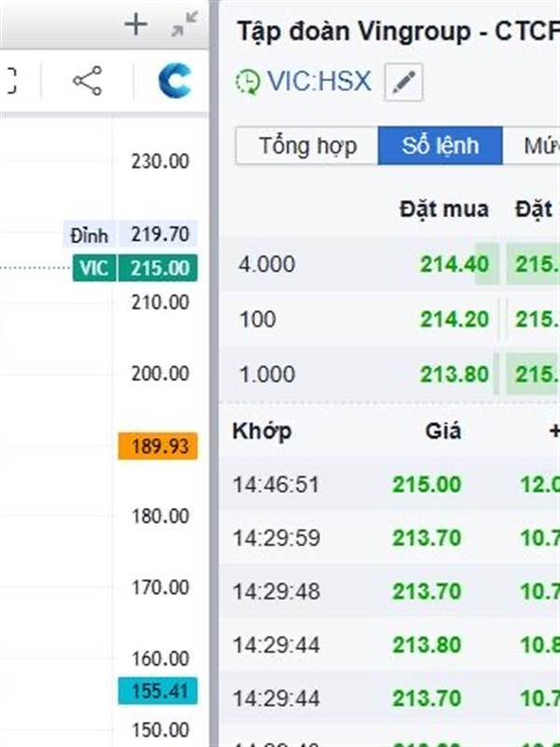Select the Sổ lệnh tab
Screen dimensions: 560x747
[x=440, y=146]
